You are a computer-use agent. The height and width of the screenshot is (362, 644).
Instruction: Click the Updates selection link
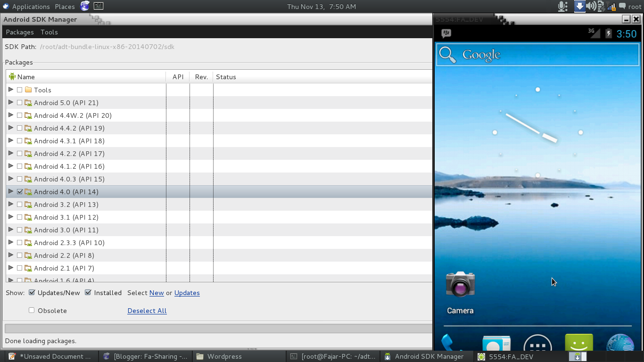point(187,293)
